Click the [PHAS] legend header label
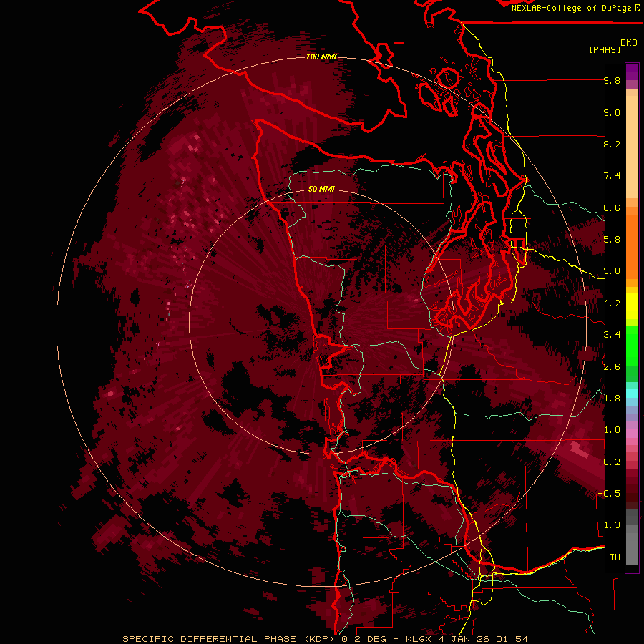The image size is (644, 644). (605, 50)
